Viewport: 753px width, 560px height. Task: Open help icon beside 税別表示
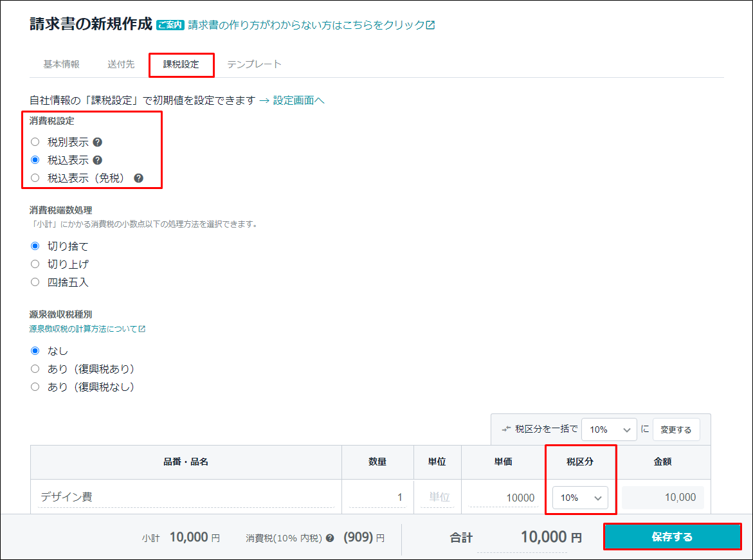point(98,142)
